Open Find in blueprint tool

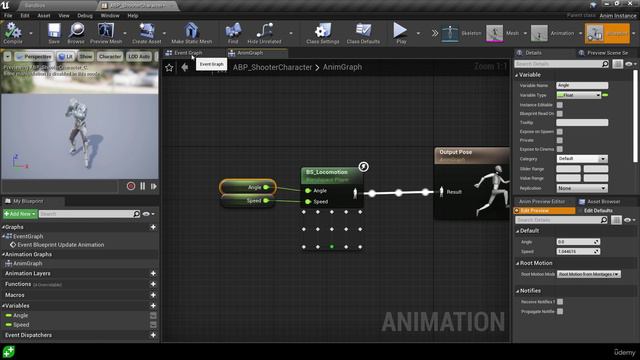coord(233,33)
